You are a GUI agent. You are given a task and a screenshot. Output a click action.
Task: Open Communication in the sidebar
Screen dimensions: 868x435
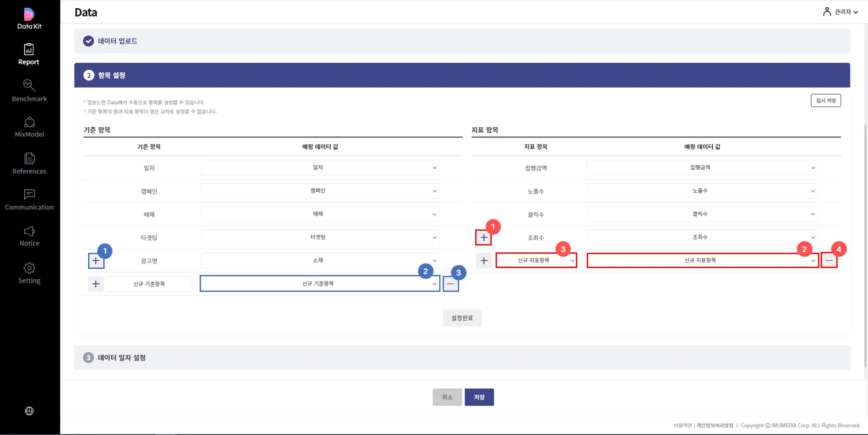pos(29,200)
